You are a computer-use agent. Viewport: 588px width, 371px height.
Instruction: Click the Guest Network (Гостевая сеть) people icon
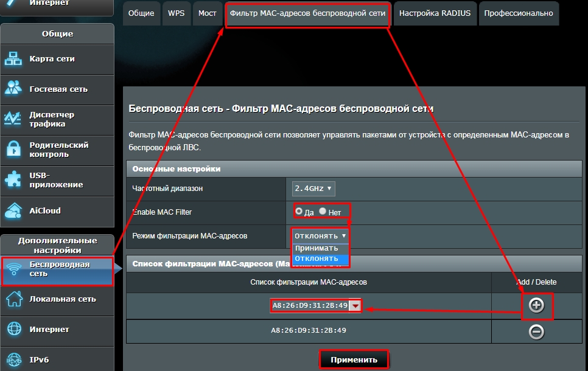coord(13,88)
